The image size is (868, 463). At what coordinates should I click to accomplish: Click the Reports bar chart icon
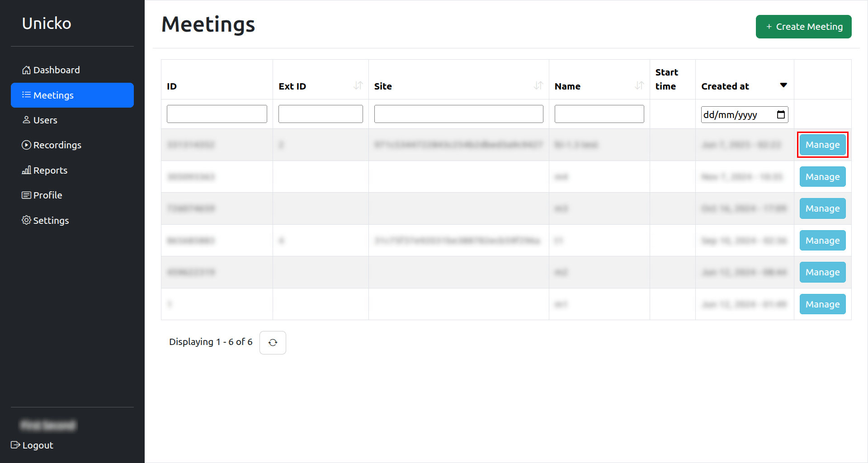pyautogui.click(x=27, y=170)
